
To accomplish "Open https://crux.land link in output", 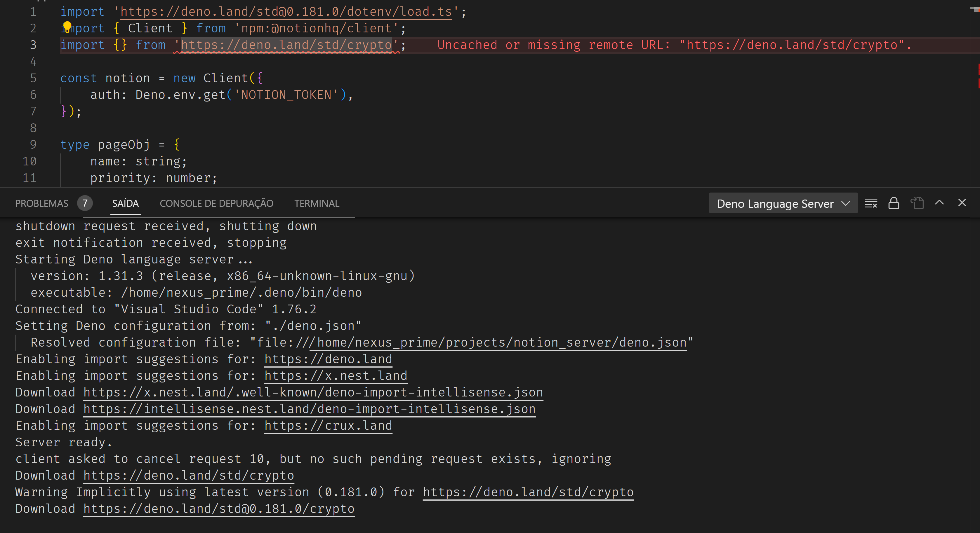I will click(x=328, y=425).
